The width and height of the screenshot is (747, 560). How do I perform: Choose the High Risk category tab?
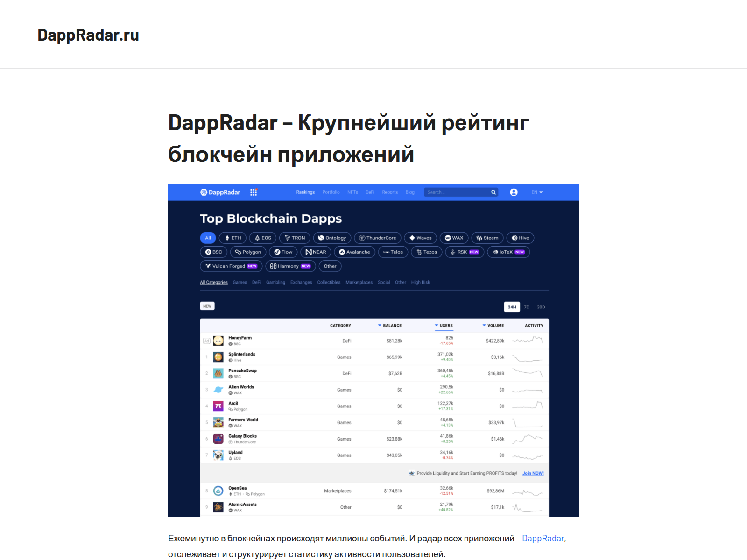click(x=421, y=282)
